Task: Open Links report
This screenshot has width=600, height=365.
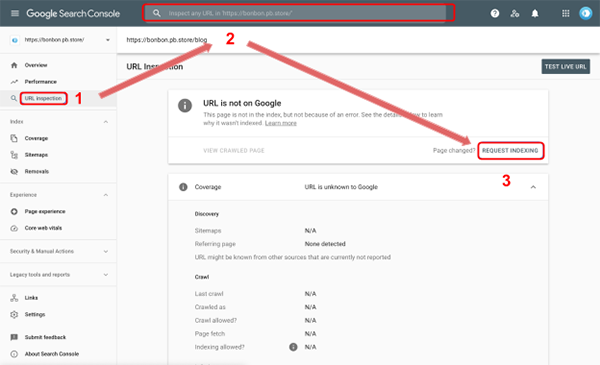Action: pos(31,298)
